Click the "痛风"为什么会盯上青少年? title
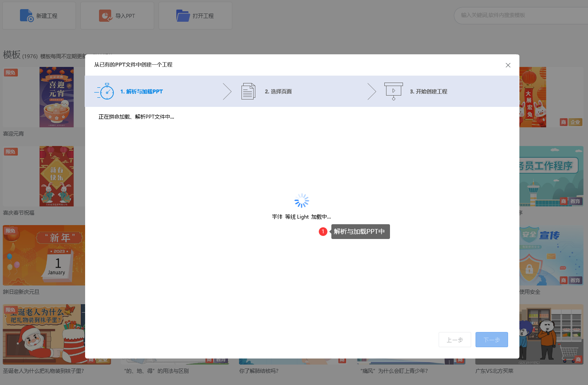This screenshot has width=588, height=385. 394,371
